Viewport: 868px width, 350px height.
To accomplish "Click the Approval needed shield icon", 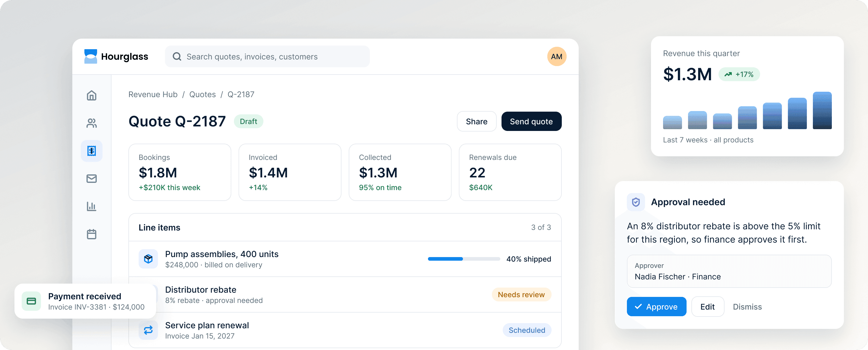I will pyautogui.click(x=636, y=202).
